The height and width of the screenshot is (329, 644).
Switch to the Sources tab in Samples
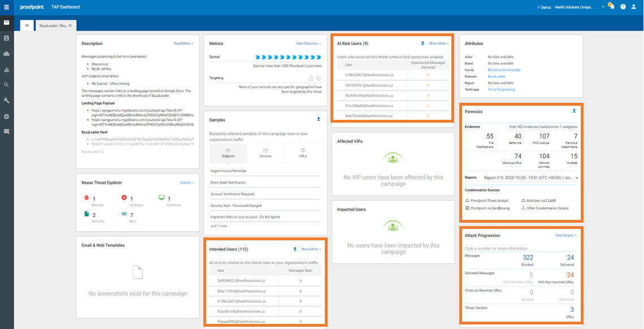tap(266, 153)
